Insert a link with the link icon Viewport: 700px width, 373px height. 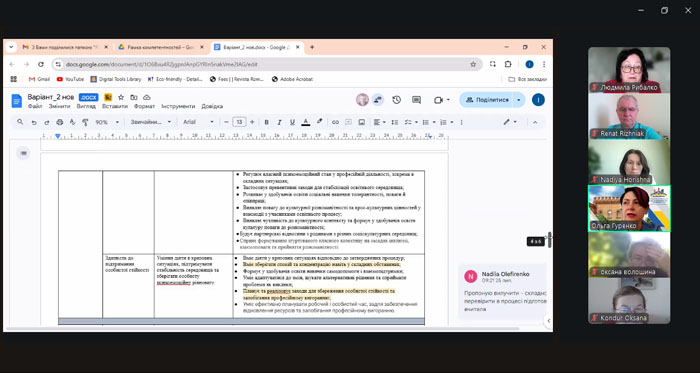tap(335, 122)
